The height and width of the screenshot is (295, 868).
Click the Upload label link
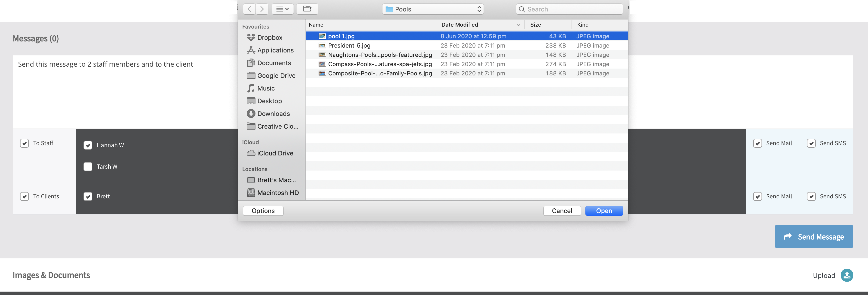(824, 275)
